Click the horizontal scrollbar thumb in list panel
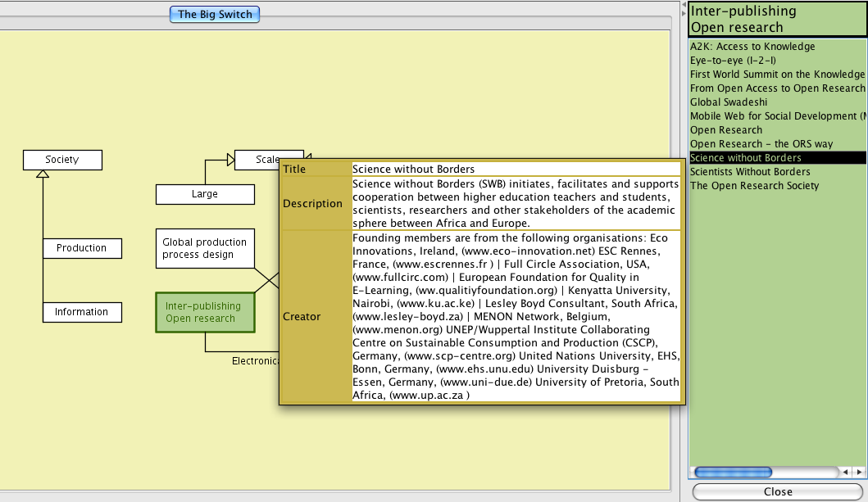The width and height of the screenshot is (868, 502). click(x=732, y=473)
